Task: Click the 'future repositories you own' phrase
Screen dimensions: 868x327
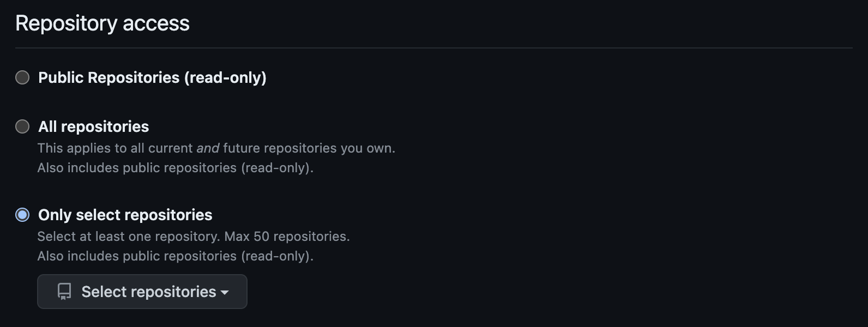Action: click(x=309, y=148)
